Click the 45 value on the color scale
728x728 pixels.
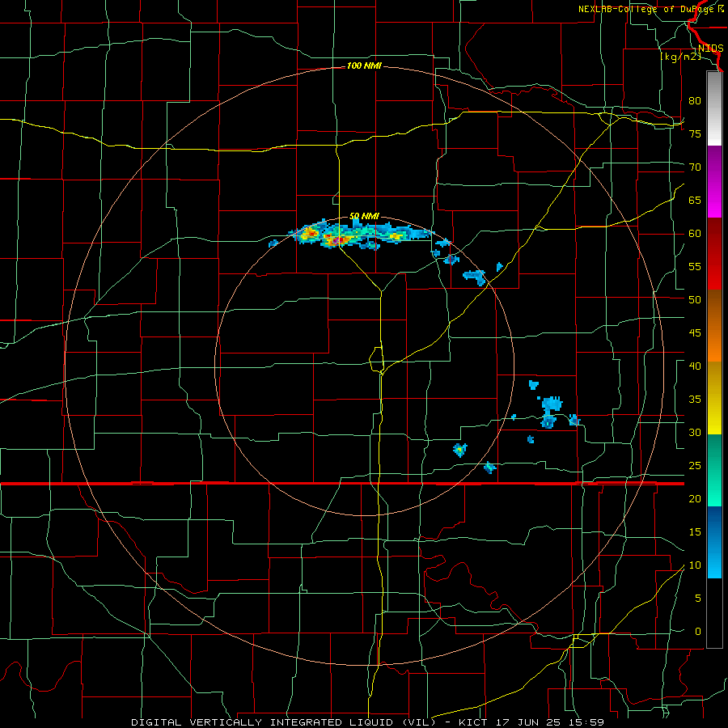695,333
